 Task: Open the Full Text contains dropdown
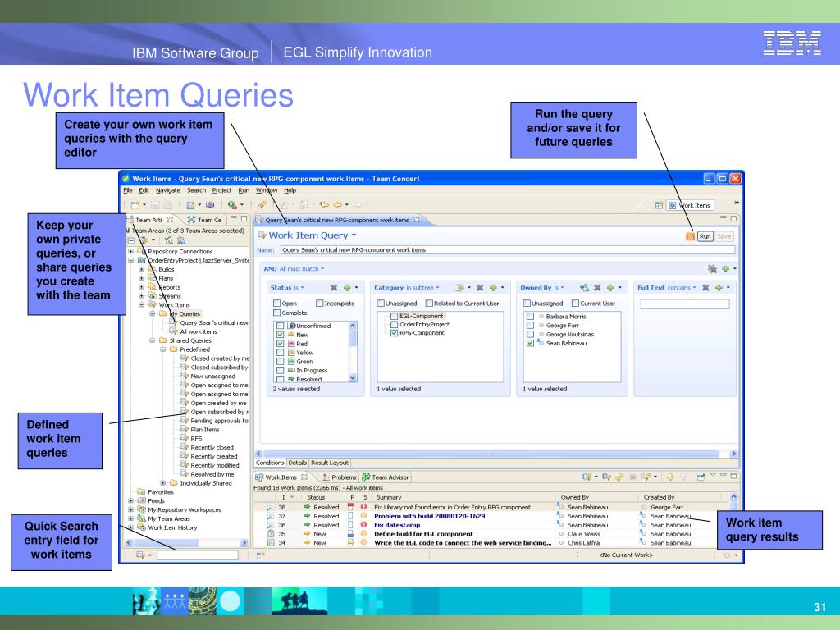[694, 288]
